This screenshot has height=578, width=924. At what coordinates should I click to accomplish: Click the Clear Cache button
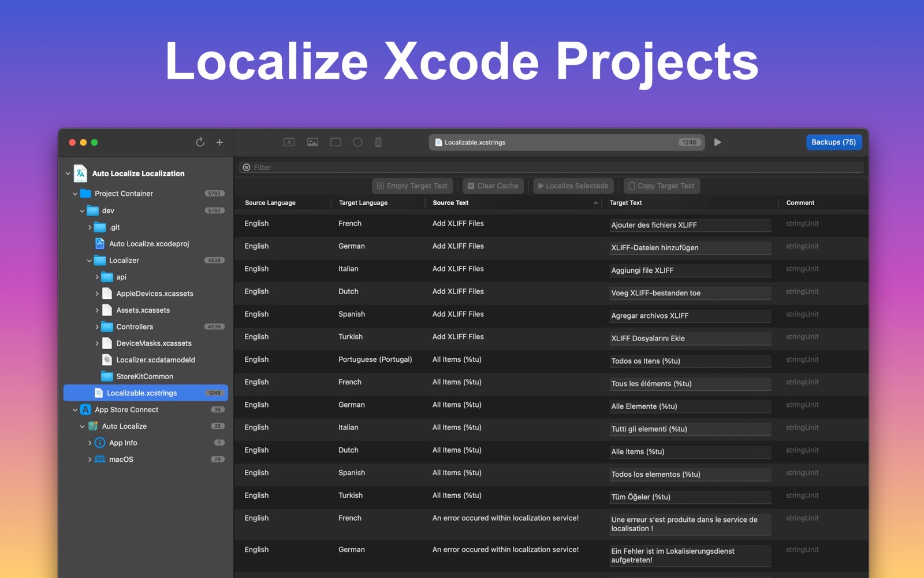coord(493,186)
